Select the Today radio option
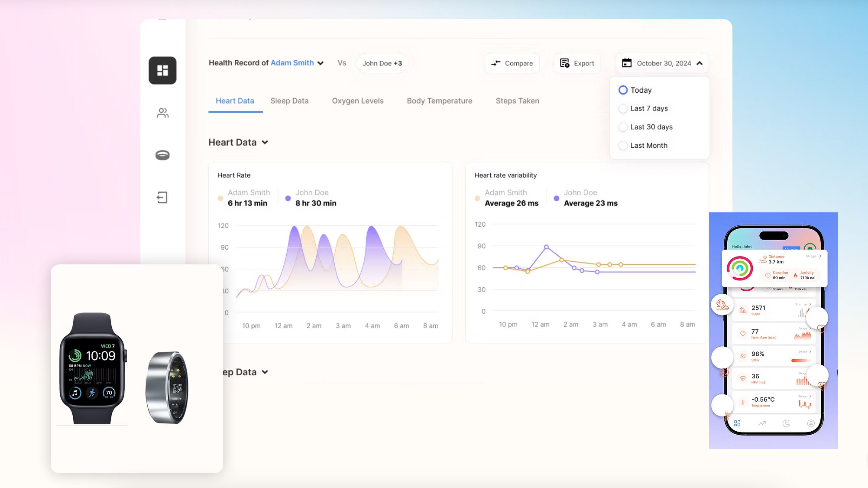Viewport: 868px width, 488px height. point(623,90)
